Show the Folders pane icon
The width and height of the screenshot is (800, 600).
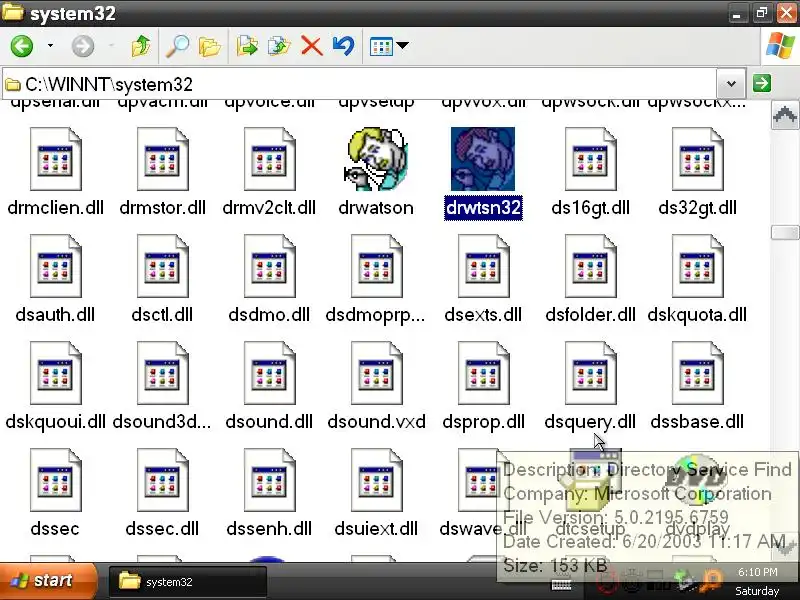click(x=209, y=46)
